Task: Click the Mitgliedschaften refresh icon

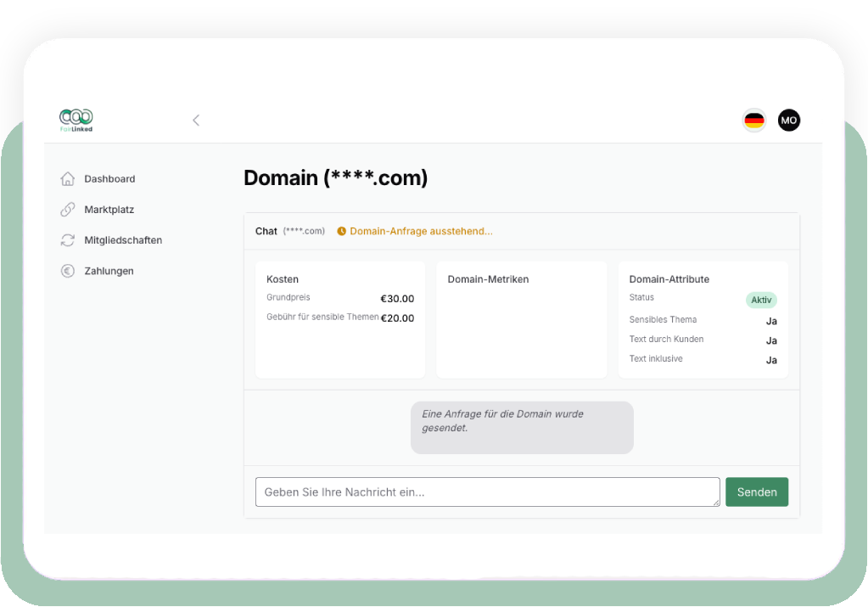Action: pyautogui.click(x=68, y=240)
